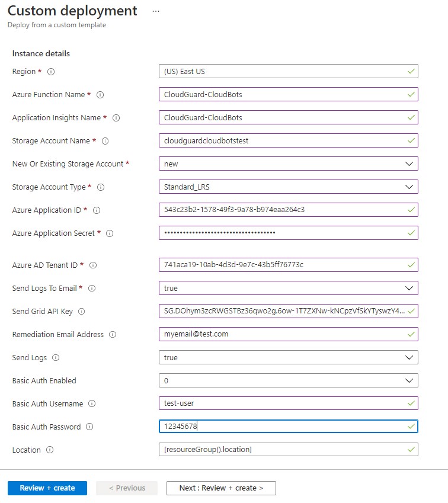
Task: Click the Send Grid API Key info icon
Action: coord(82,312)
